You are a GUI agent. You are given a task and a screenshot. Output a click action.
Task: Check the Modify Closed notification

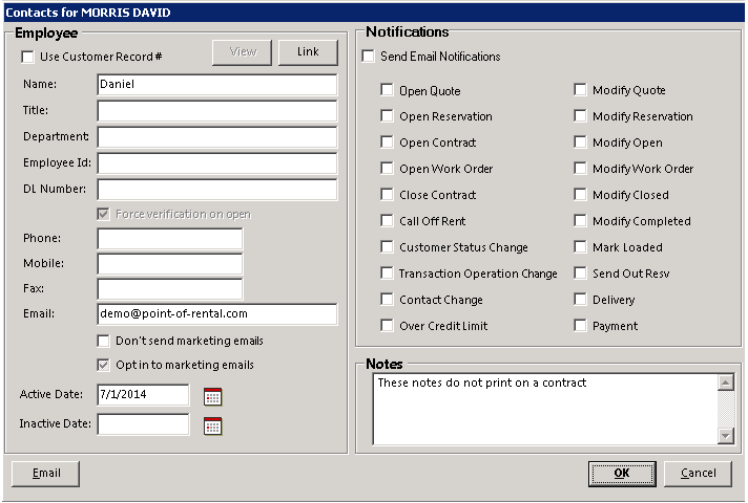coord(580,195)
